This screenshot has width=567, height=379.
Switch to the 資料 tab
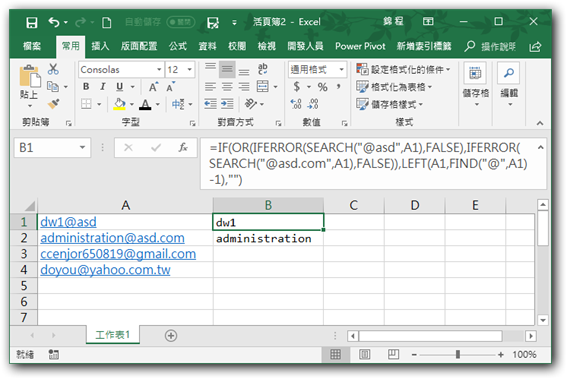point(208,46)
